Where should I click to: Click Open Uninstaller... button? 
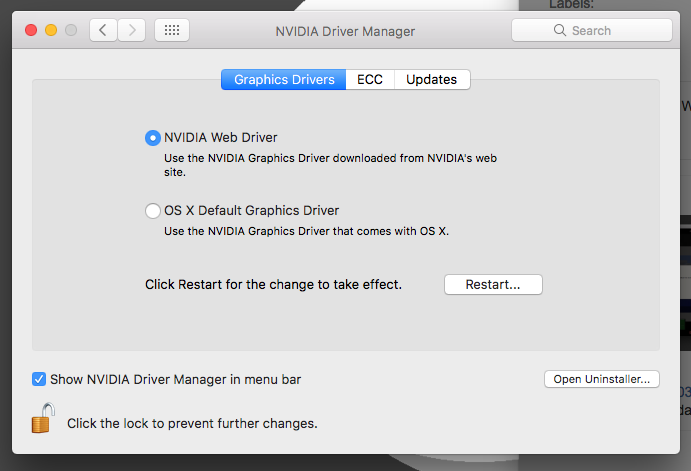(x=601, y=380)
